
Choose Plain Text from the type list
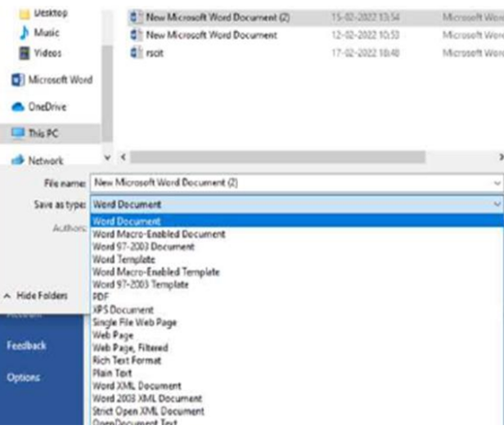point(114,373)
